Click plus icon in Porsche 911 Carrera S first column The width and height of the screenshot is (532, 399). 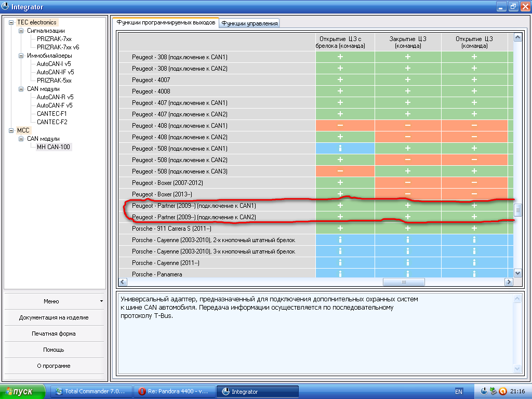340,229
